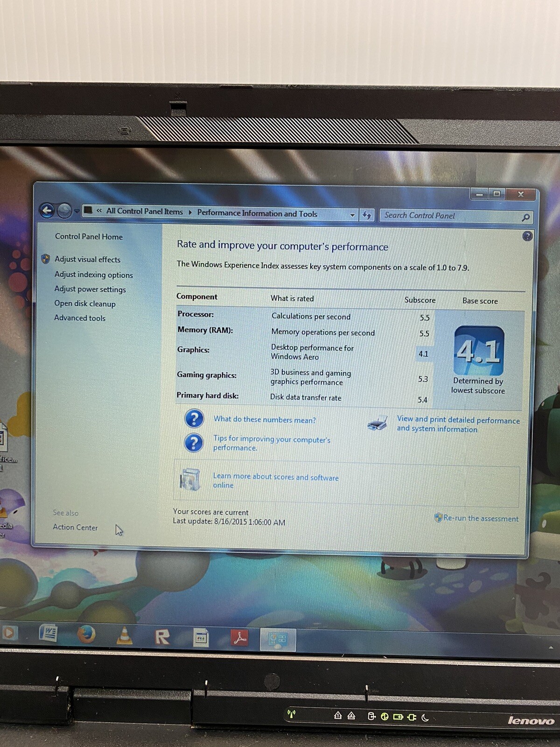Screen dimensions: 560x747
Task: Click the magnifier search icon
Action: [x=525, y=218]
